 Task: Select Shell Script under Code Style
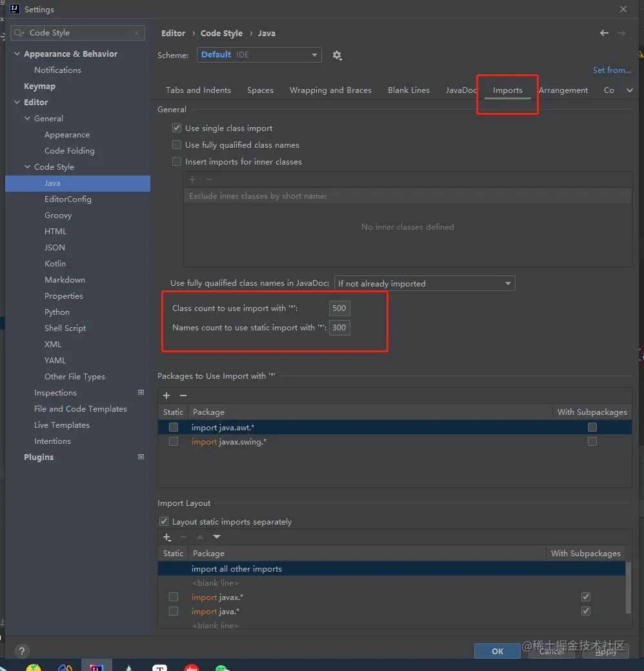[x=65, y=328]
